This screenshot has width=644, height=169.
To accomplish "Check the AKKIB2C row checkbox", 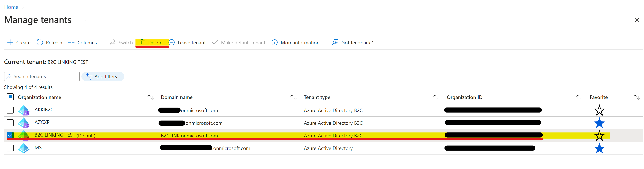I will coord(10,110).
